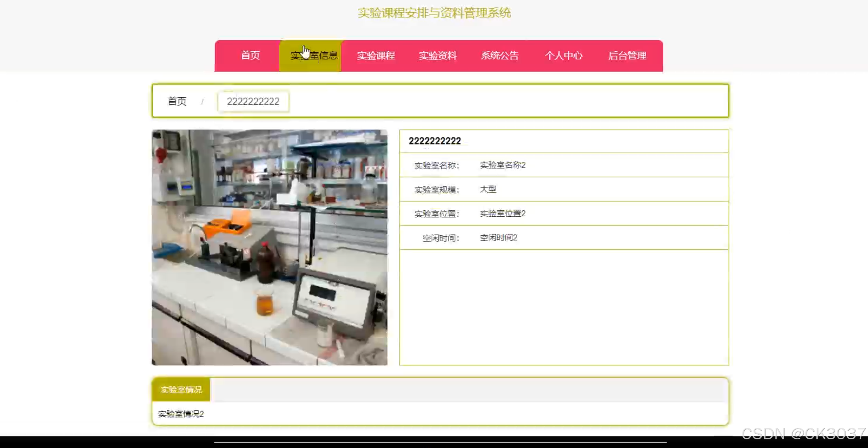The width and height of the screenshot is (868, 448).
Task: Click the 实验室情况2 description text
Action: tap(181, 414)
